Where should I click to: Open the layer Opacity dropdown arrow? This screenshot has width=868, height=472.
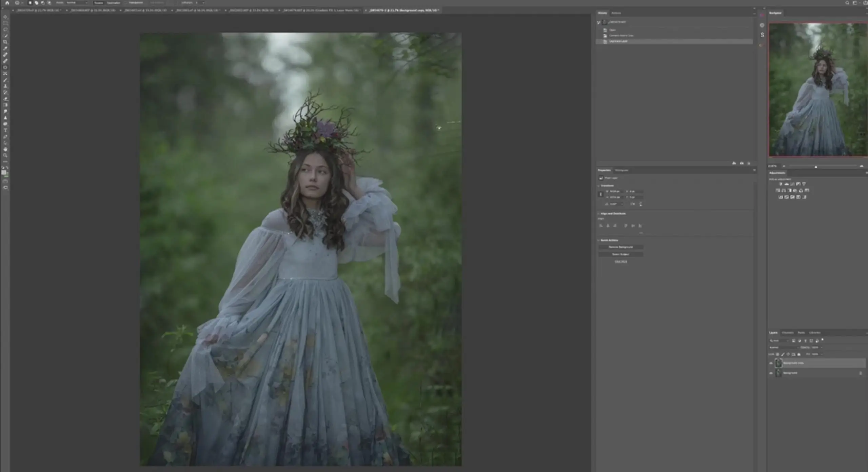[822, 347]
